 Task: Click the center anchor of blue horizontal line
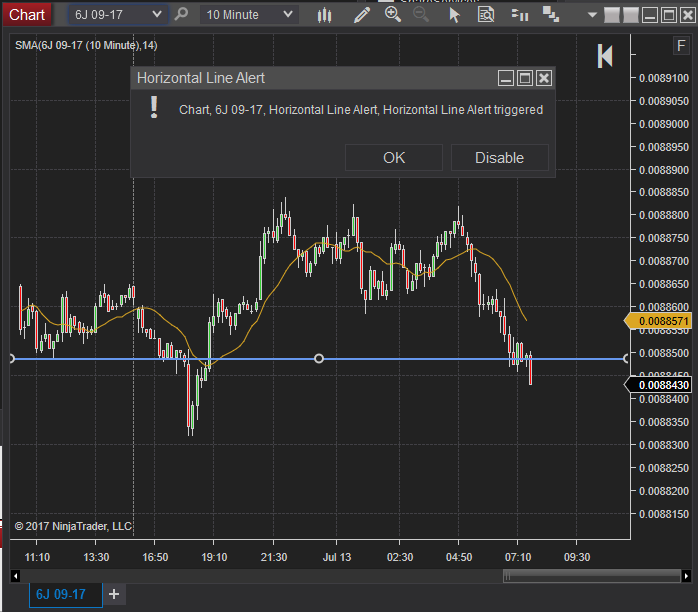pos(319,358)
